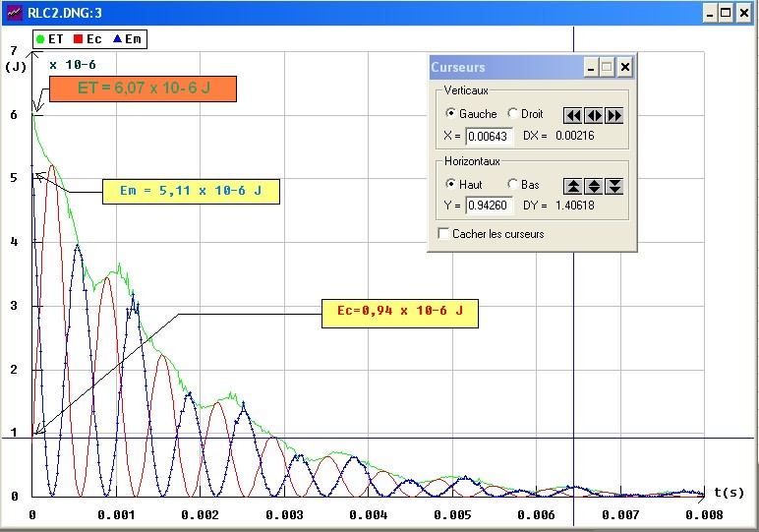Click the horizontal cursor center up-down button
759x532 pixels.
tap(594, 186)
